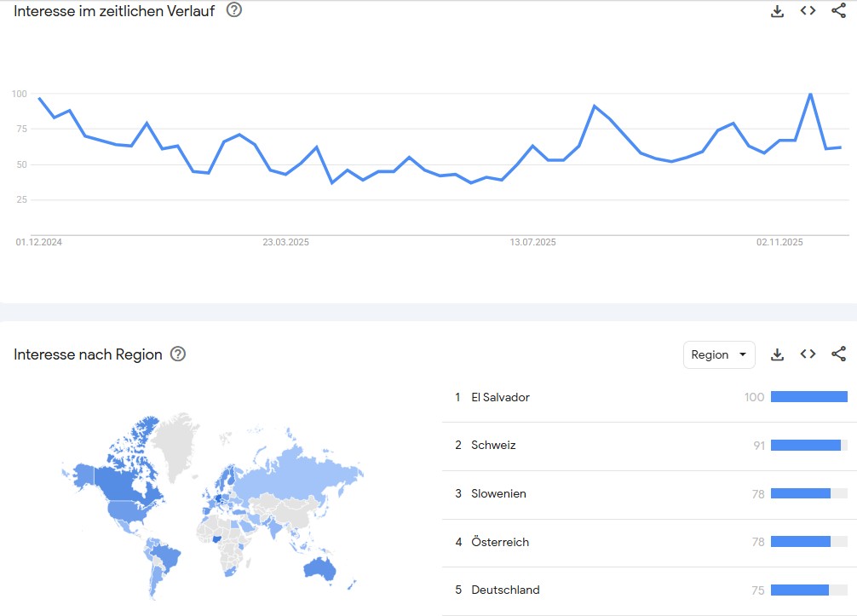857x616 pixels.
Task: Open the Schweiz region entry
Action: pyautogui.click(x=493, y=446)
